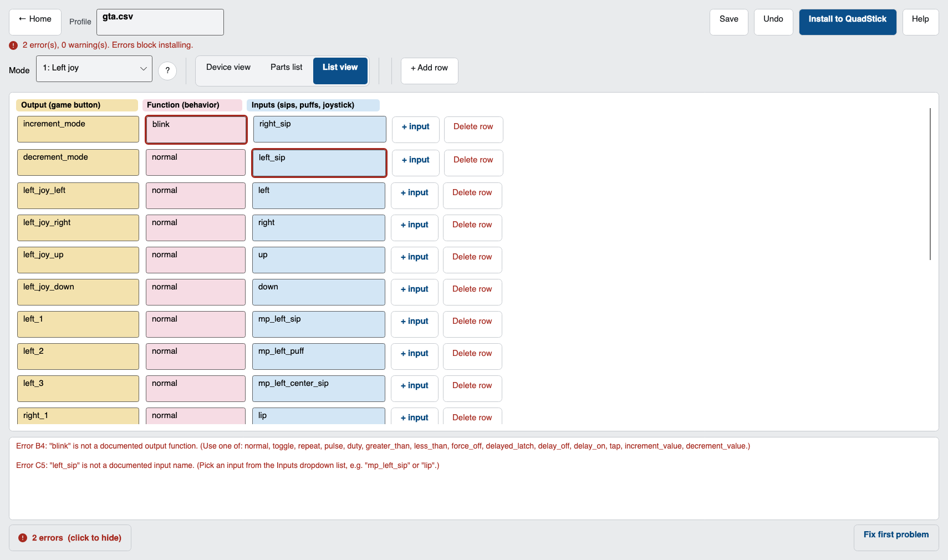Switch to Device view tab
This screenshot has width=948, height=560.
[228, 71]
